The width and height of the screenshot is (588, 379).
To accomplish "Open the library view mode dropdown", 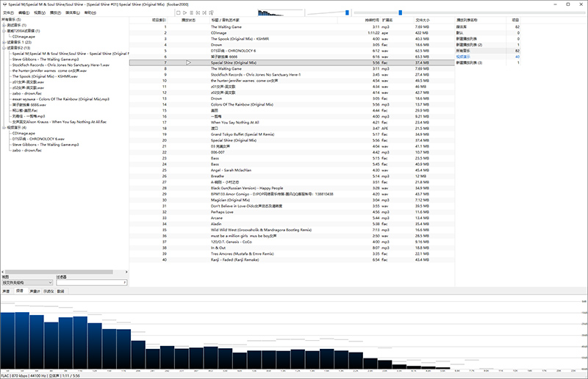I will pyautogui.click(x=27, y=282).
